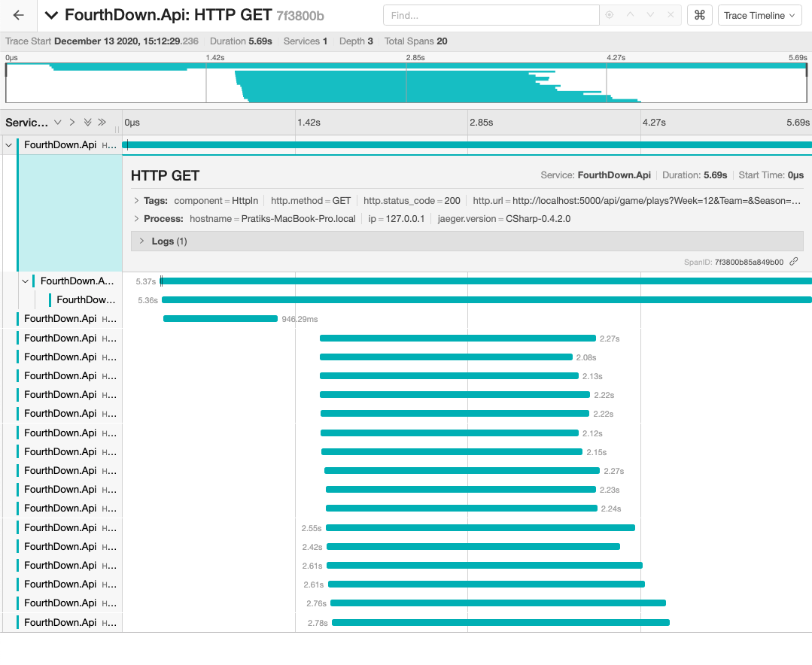Image resolution: width=812 pixels, height=665 pixels.
Task: Click the 2.24s span bar
Action: tap(461, 509)
